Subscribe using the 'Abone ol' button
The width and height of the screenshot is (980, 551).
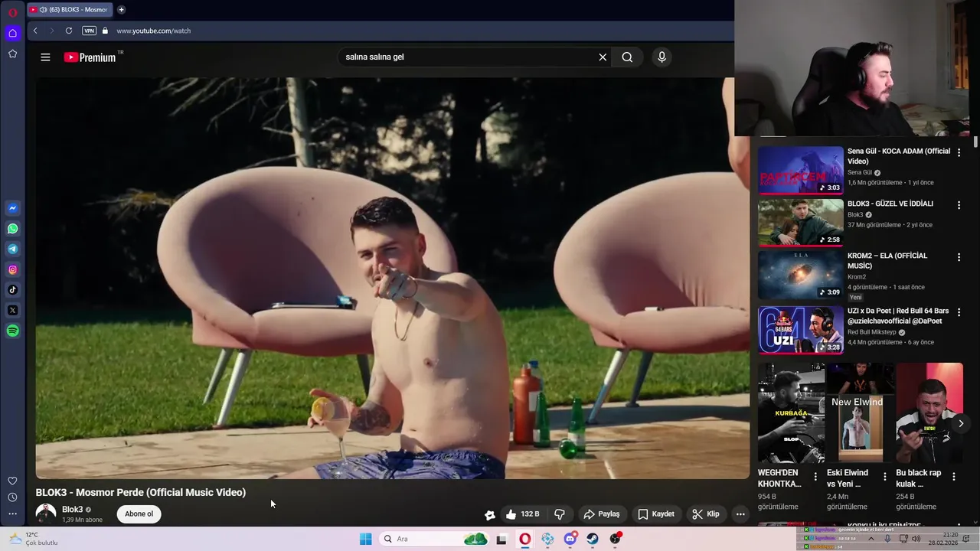(139, 514)
